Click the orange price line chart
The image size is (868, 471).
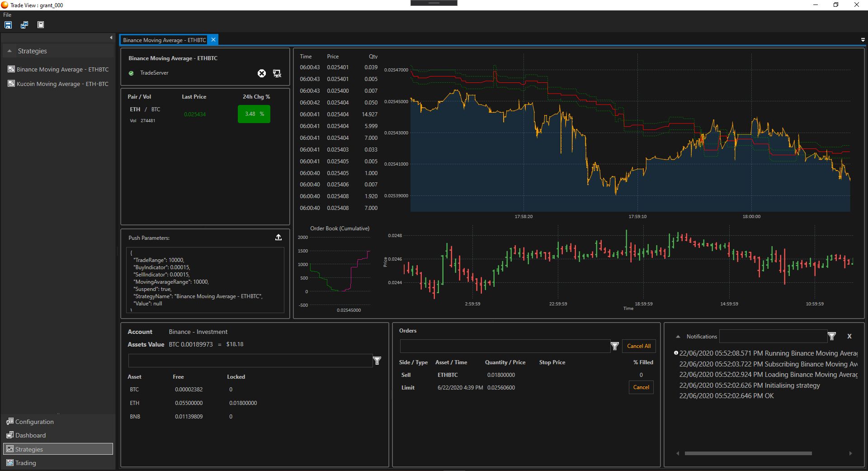[630, 133]
